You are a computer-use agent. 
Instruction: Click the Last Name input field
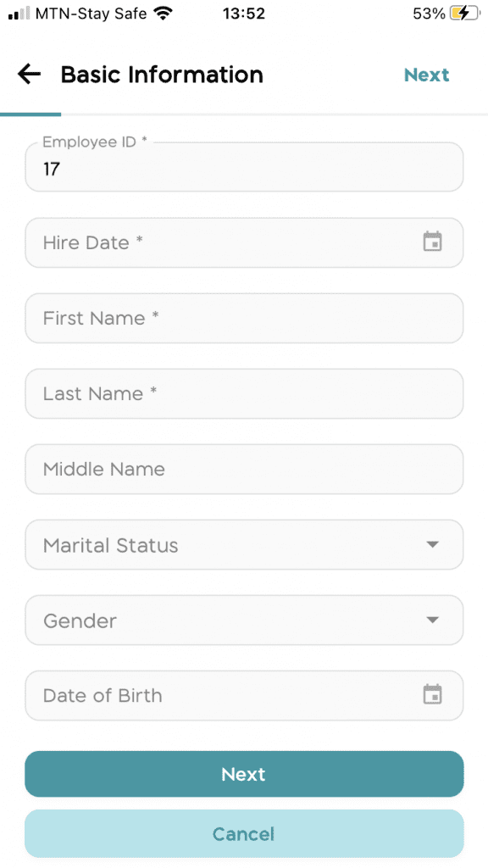pyautogui.click(x=244, y=393)
